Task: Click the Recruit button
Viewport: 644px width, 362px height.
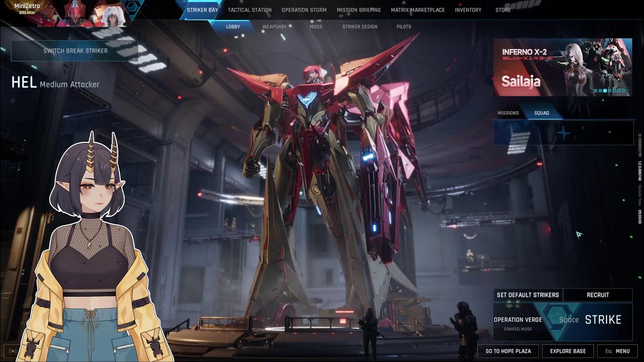Action: (598, 295)
